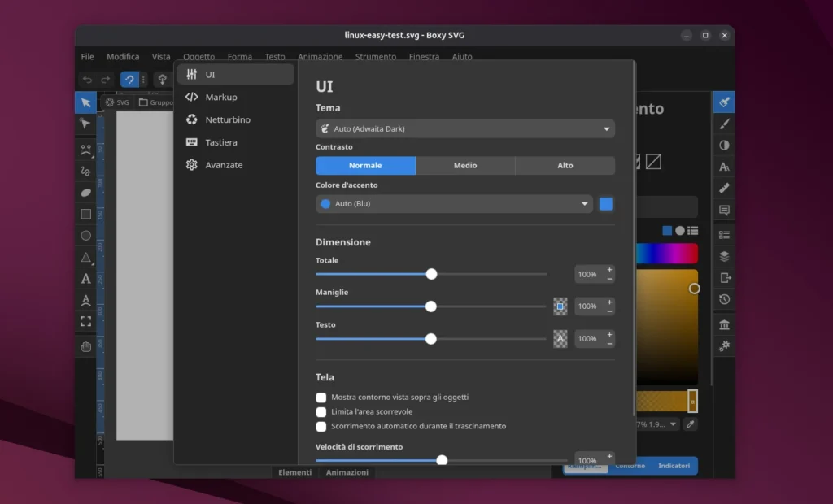833x504 pixels.
Task: Select the Triangle shape tool
Action: click(x=85, y=258)
